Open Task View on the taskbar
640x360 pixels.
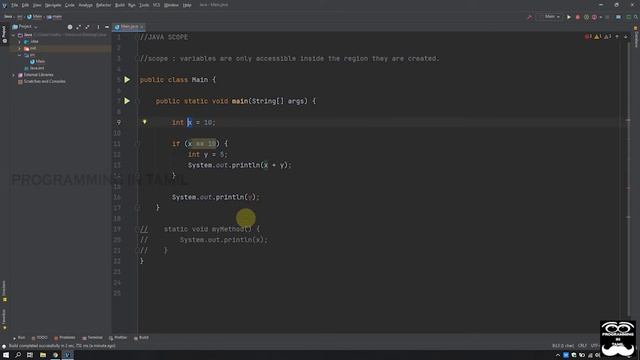click(30, 355)
